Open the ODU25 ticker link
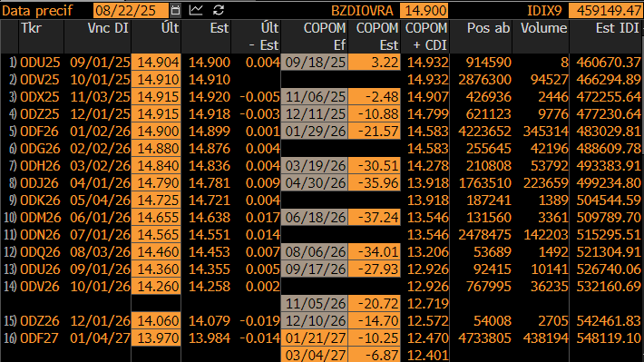The width and height of the screenshot is (644, 362). [x=40, y=63]
